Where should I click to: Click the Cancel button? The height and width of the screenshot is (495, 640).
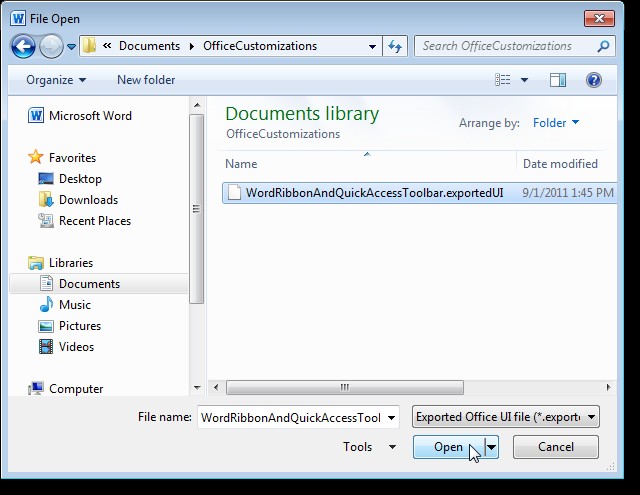point(556,447)
